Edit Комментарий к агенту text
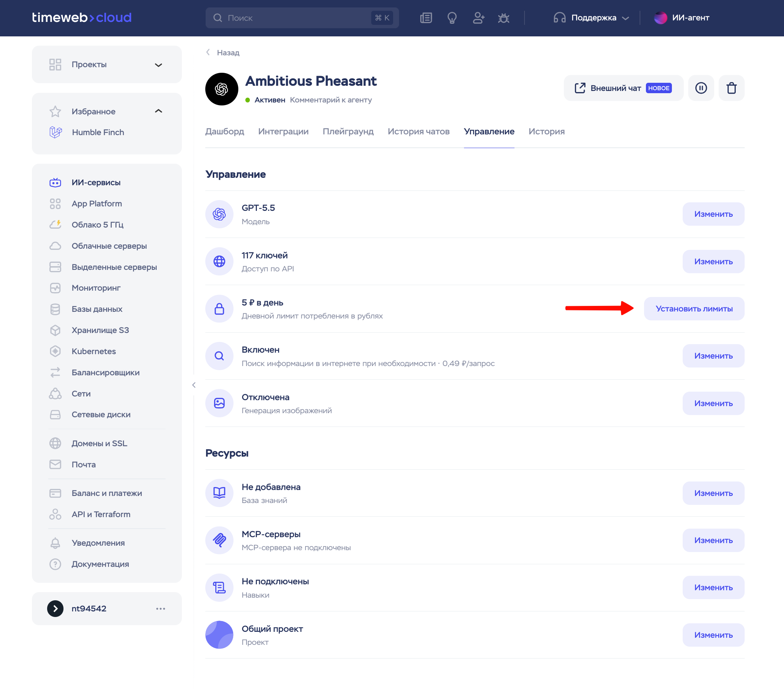 click(331, 100)
